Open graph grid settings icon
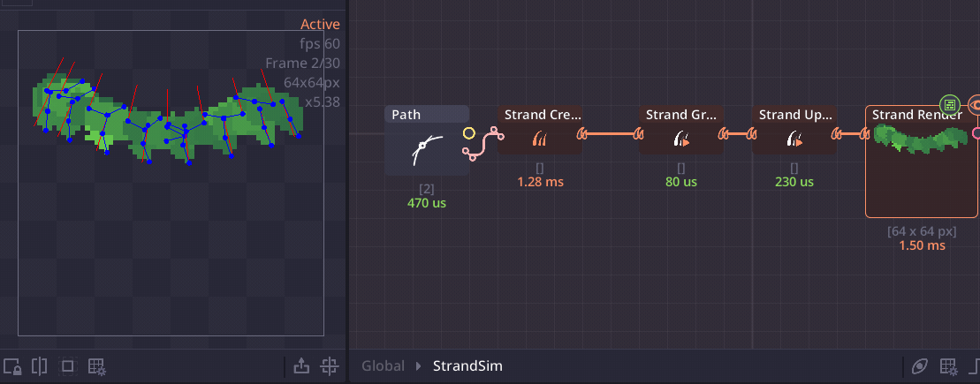980x384 pixels. click(948, 366)
